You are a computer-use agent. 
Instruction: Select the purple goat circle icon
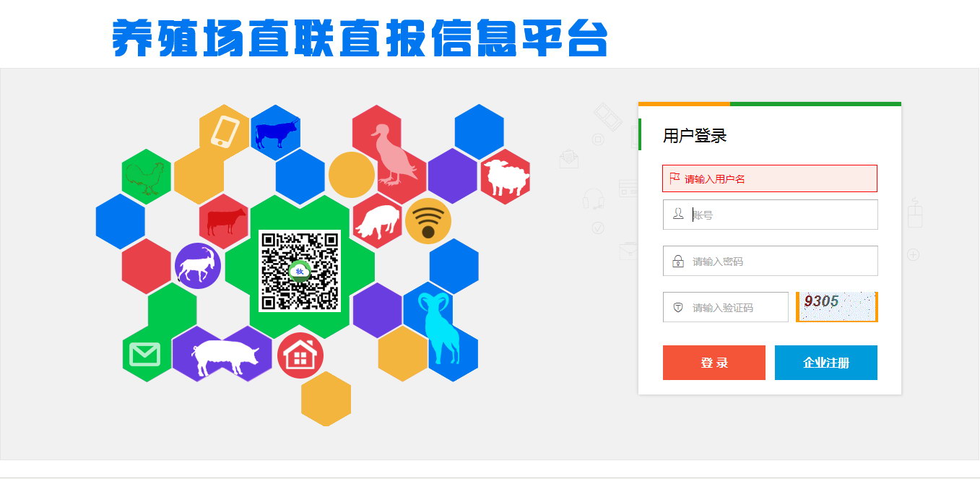(x=198, y=266)
